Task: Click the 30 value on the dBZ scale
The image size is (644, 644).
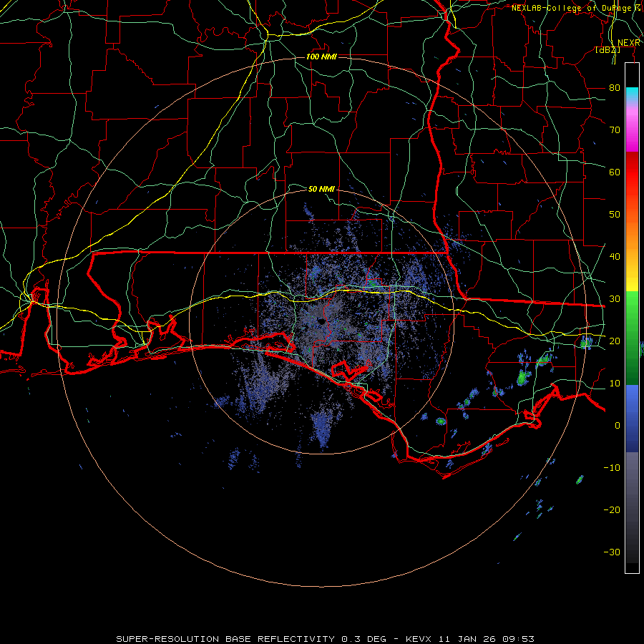Action: [x=615, y=299]
